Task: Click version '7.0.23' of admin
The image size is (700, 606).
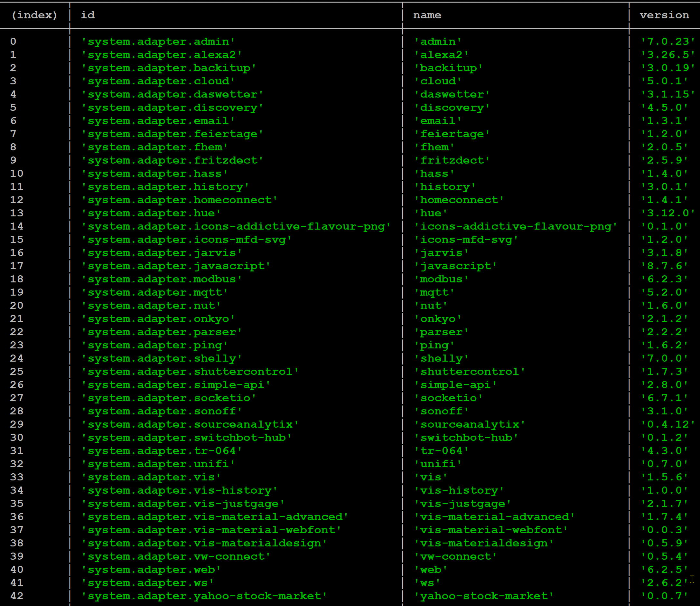Action: (x=667, y=42)
